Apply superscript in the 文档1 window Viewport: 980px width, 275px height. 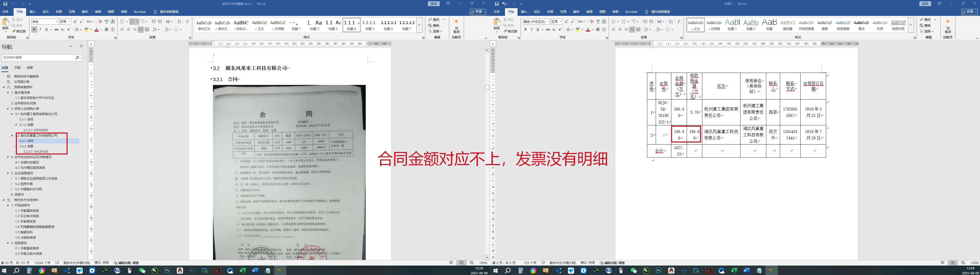pos(560,29)
